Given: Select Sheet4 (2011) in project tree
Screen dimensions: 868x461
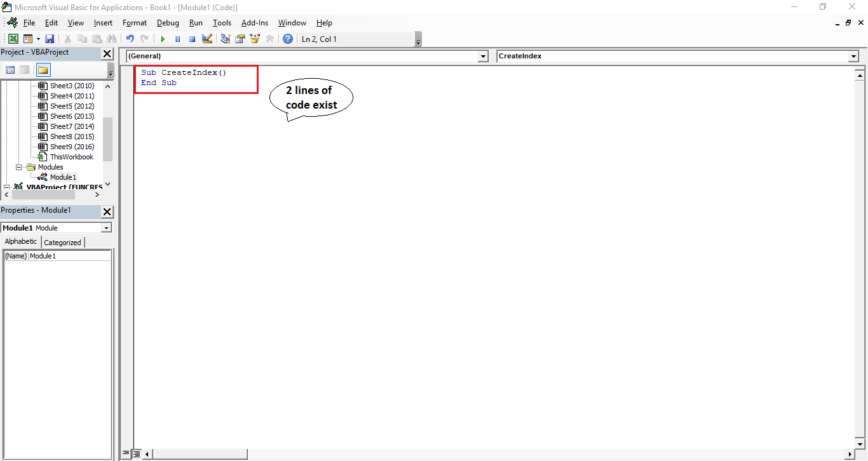Looking at the screenshot, I should pos(72,96).
